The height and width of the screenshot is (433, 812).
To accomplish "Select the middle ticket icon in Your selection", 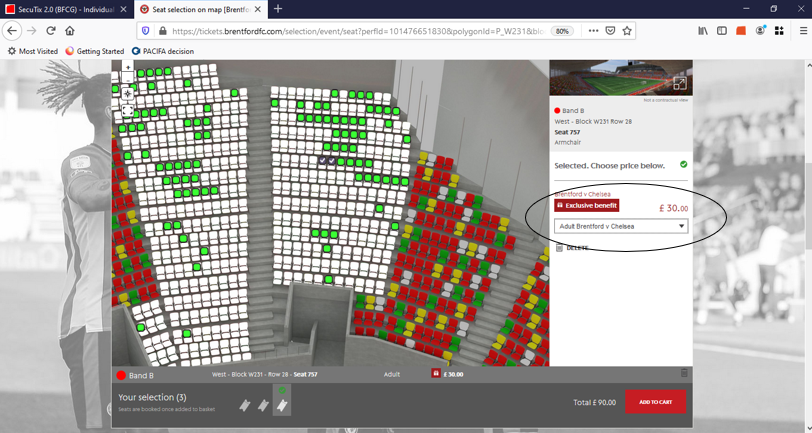I will [263, 405].
